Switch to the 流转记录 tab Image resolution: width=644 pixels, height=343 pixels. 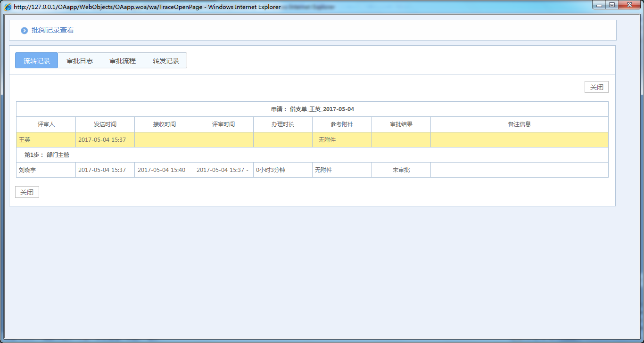click(x=37, y=61)
